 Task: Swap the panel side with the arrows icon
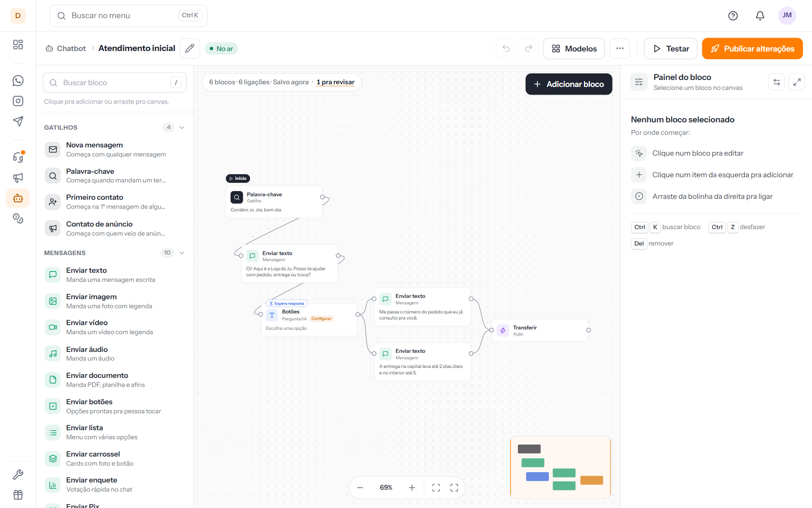(x=777, y=82)
